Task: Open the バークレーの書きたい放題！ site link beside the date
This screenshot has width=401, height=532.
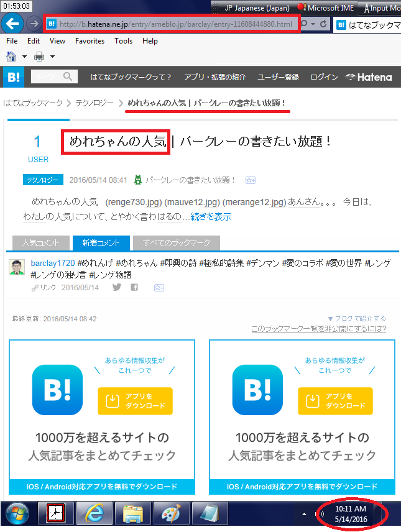Action: click(x=190, y=180)
